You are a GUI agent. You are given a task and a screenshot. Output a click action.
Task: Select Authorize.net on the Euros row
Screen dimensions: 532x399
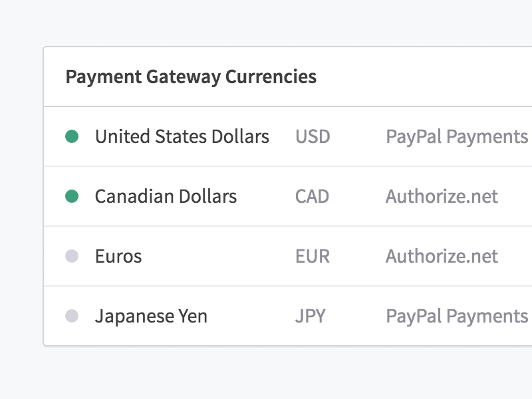coord(442,256)
